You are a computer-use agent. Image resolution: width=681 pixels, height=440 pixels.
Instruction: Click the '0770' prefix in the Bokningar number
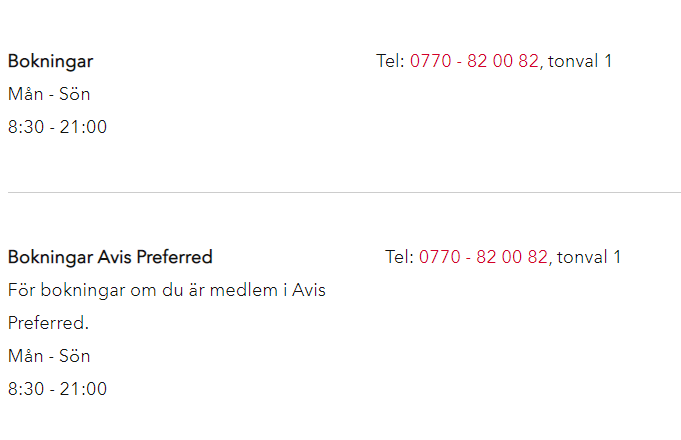(x=430, y=61)
